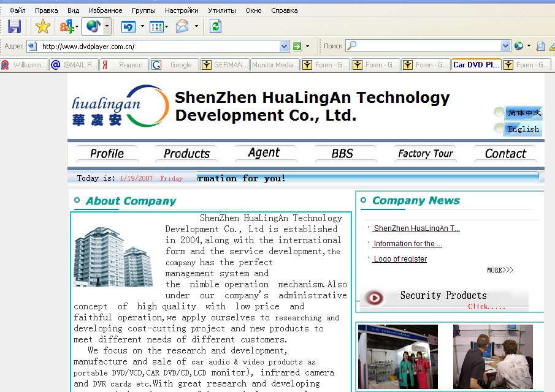The width and height of the screenshot is (555, 392).
Task: Switch to the Willkomm... tab
Action: 24,65
